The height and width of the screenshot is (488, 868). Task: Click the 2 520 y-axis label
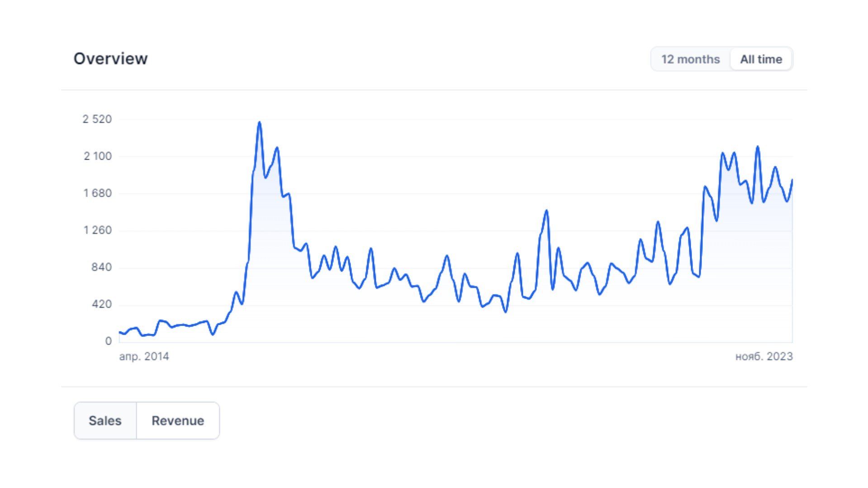(97, 119)
